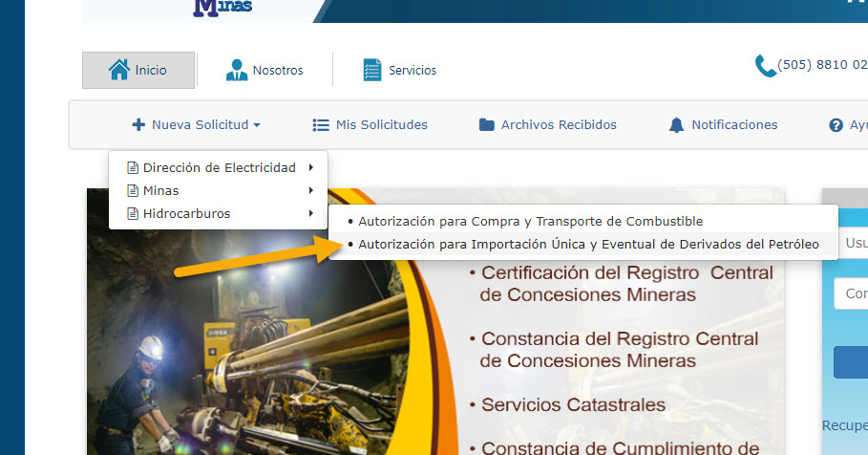This screenshot has height=455, width=868.
Task: Click the folder icon of Archivos Recibidos
Action: 487,124
